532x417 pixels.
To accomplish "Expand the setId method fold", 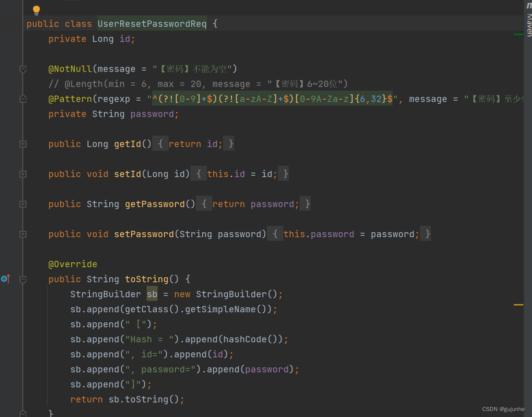I will click(x=23, y=174).
